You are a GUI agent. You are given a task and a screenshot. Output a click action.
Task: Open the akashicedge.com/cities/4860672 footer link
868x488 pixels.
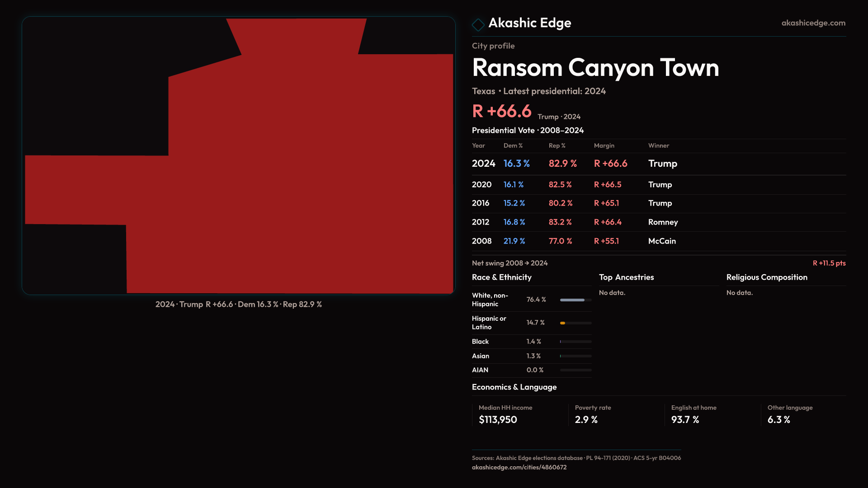pos(519,467)
